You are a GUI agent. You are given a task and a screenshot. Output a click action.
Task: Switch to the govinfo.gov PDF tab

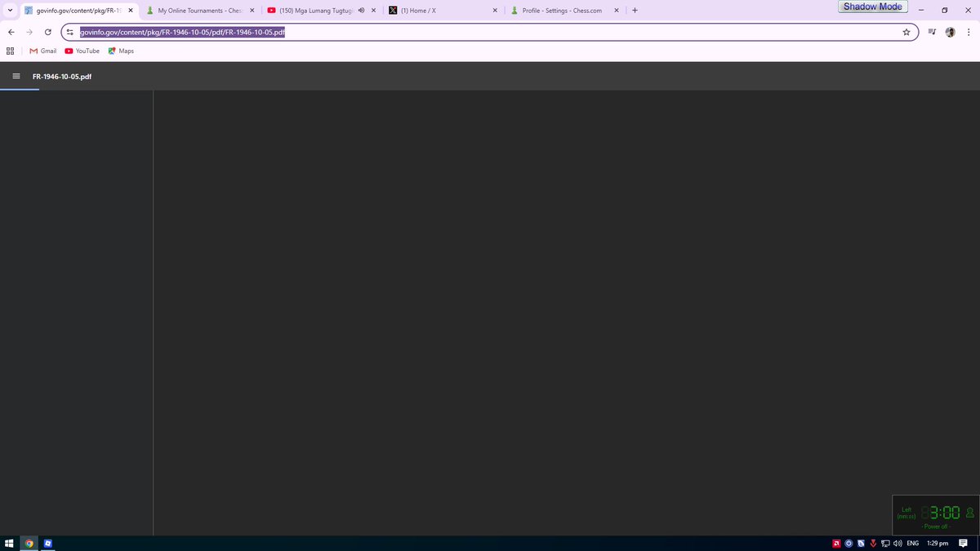tap(78, 11)
